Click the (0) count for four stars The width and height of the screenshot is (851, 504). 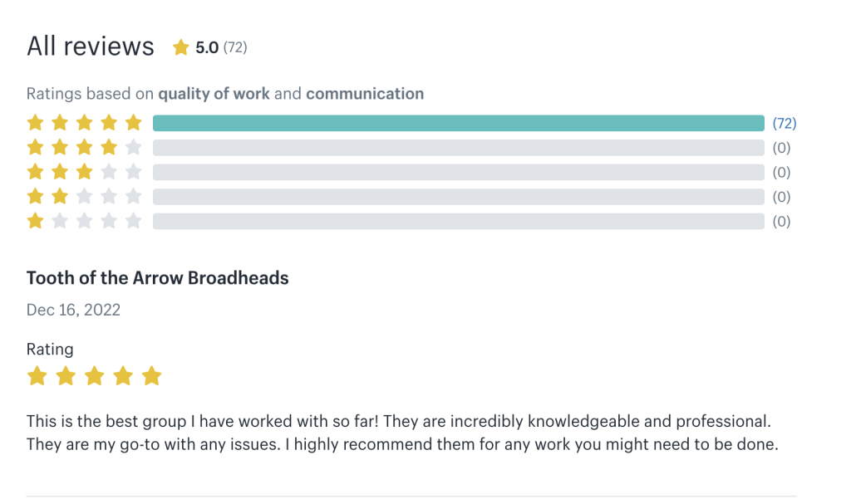pyautogui.click(x=781, y=148)
